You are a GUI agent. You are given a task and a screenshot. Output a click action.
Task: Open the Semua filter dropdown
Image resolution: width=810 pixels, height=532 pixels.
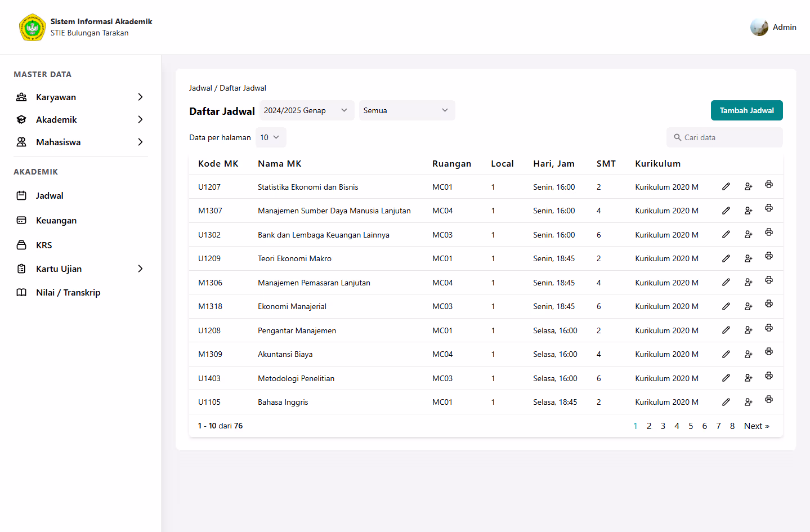(406, 110)
